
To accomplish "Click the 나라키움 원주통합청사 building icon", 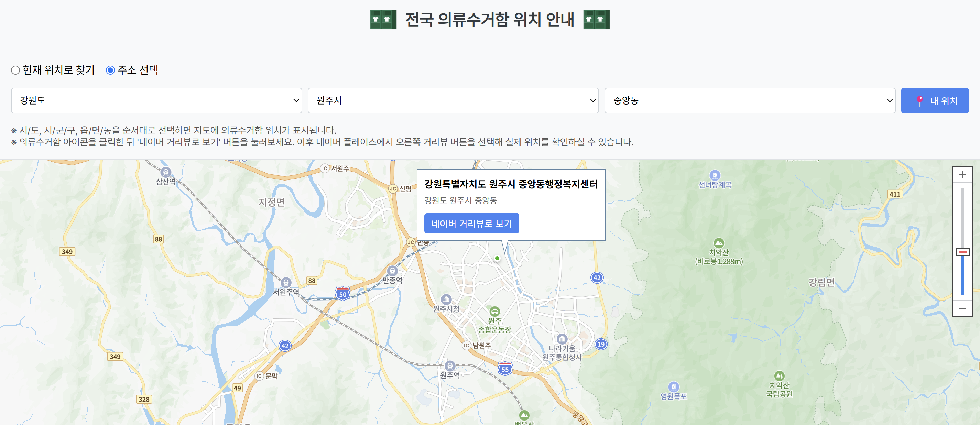I will click(x=562, y=339).
